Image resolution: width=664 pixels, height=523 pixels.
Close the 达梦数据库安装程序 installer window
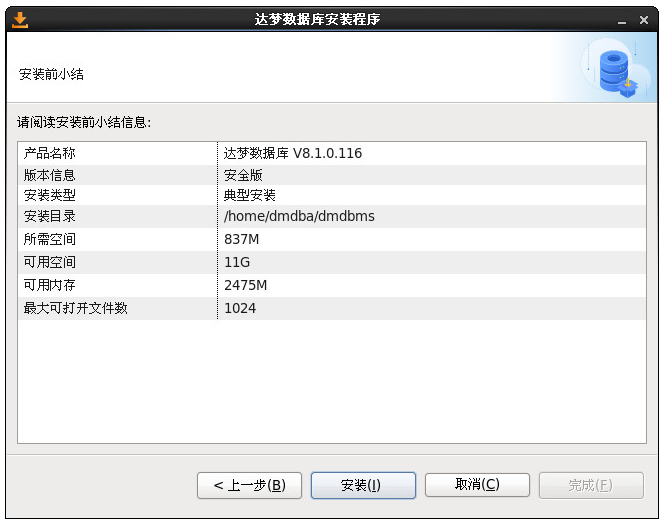click(x=644, y=20)
